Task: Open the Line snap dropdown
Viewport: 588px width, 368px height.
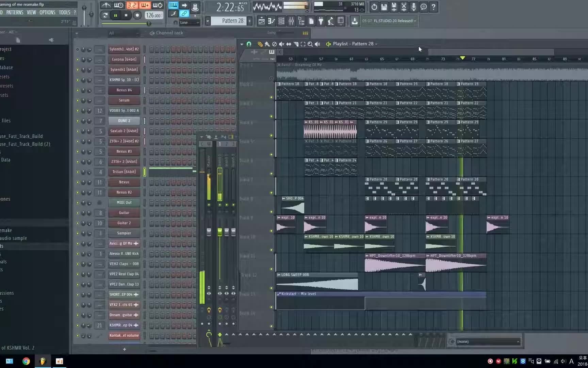Action: tap(190, 22)
